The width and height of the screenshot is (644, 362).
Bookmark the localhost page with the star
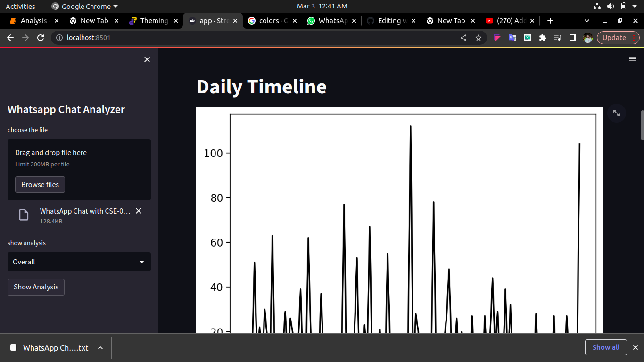tap(479, 37)
